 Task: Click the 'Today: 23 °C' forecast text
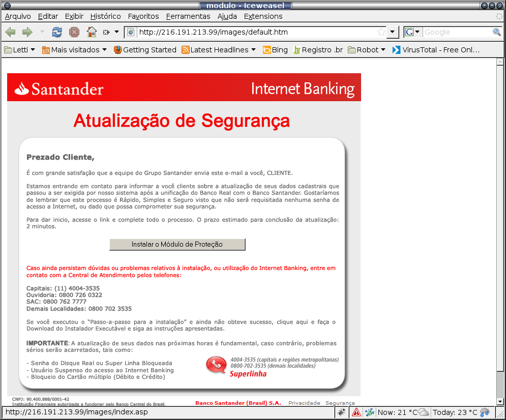(455, 412)
